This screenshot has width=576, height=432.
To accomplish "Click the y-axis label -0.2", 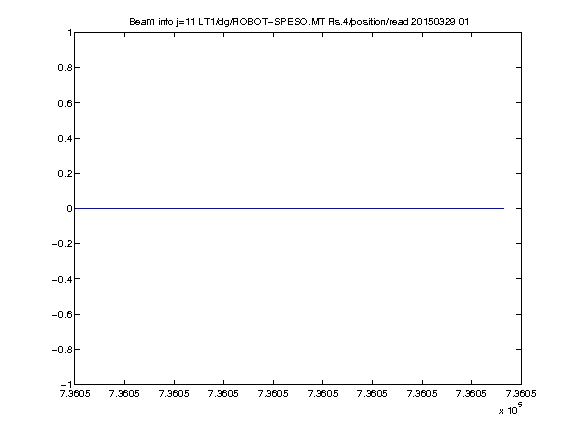I will pyautogui.click(x=61, y=244).
